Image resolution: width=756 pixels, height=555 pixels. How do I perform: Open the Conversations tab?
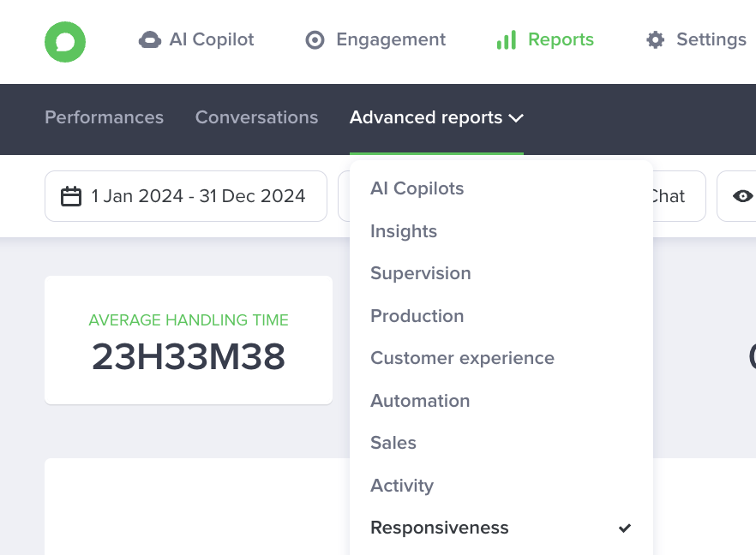[256, 117]
